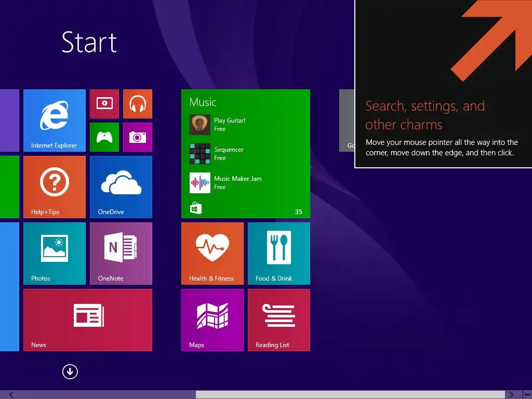
Task: Click the right arrow of horizontal scrollbar
Action: tap(511, 395)
